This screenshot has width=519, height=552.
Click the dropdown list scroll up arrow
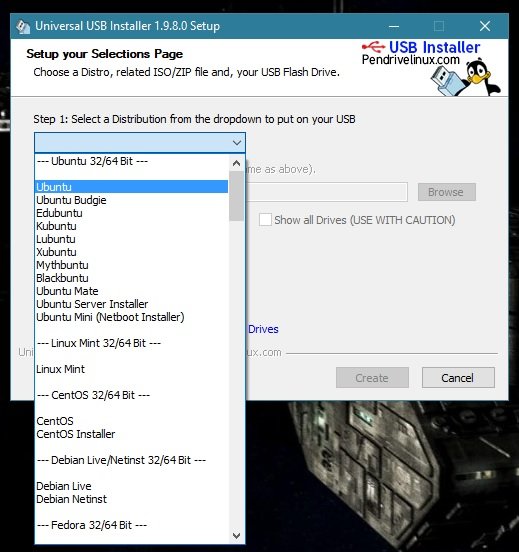pyautogui.click(x=237, y=163)
